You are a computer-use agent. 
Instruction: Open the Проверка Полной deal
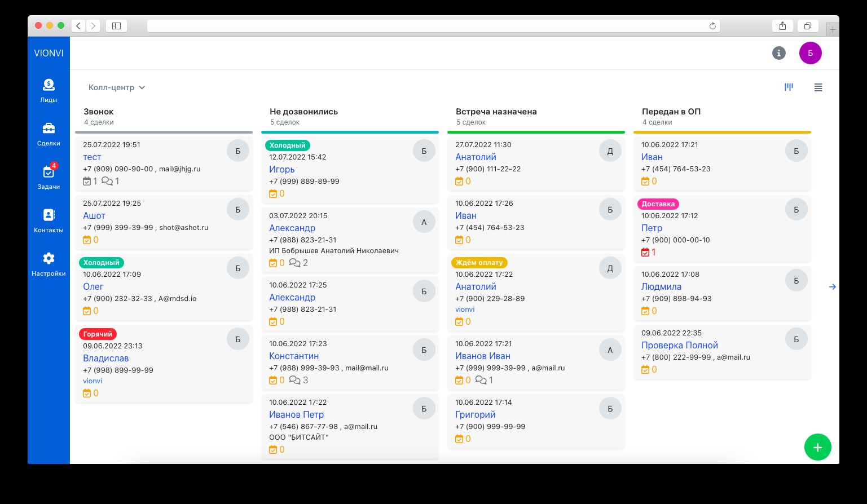679,345
